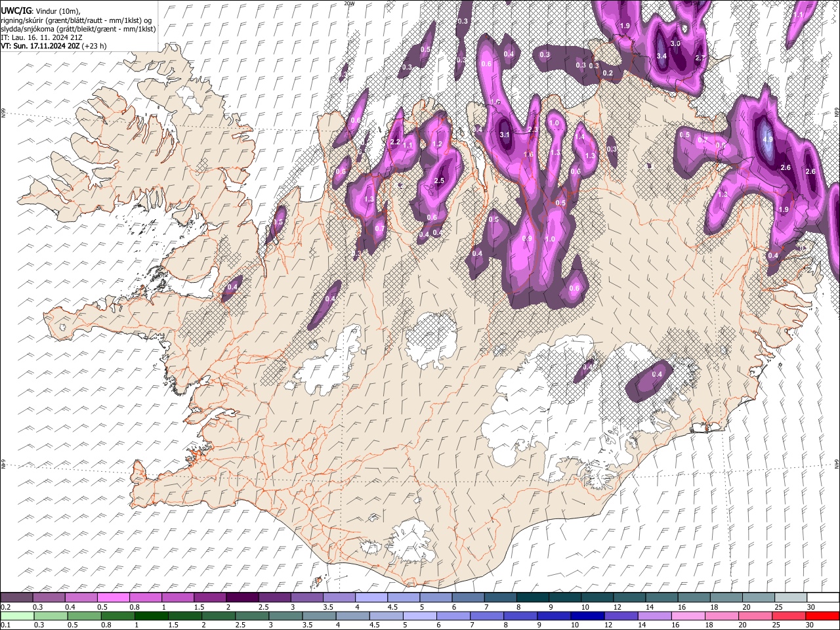This screenshot has height=630, width=840.
Task: Click the '64N' latitude label on right edge
Action: click(x=837, y=463)
